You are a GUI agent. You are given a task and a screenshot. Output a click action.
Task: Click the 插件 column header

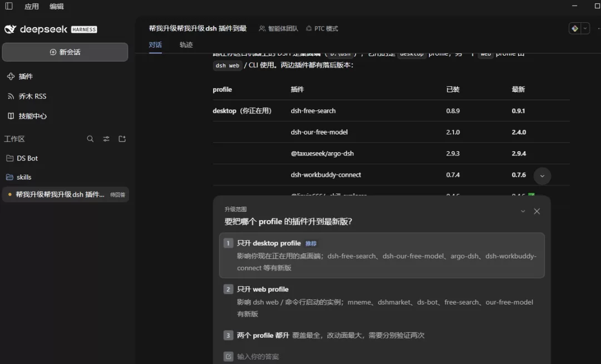[x=297, y=89]
